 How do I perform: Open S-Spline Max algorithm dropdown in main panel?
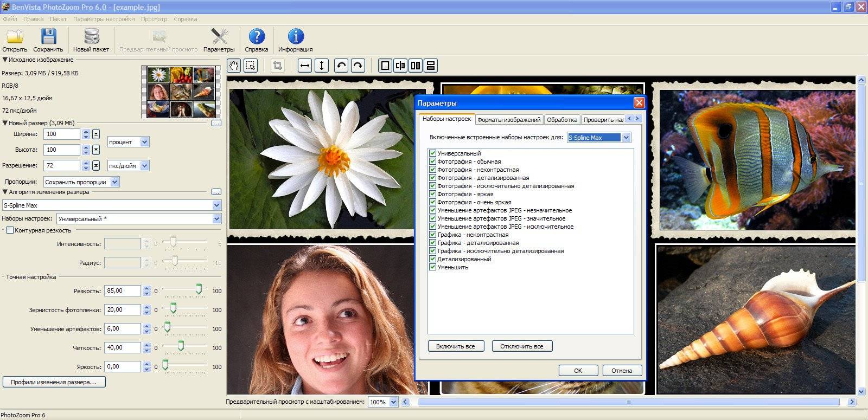(111, 205)
